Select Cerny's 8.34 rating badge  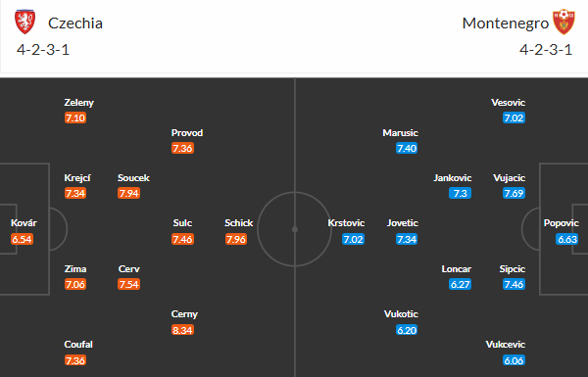[x=182, y=330]
